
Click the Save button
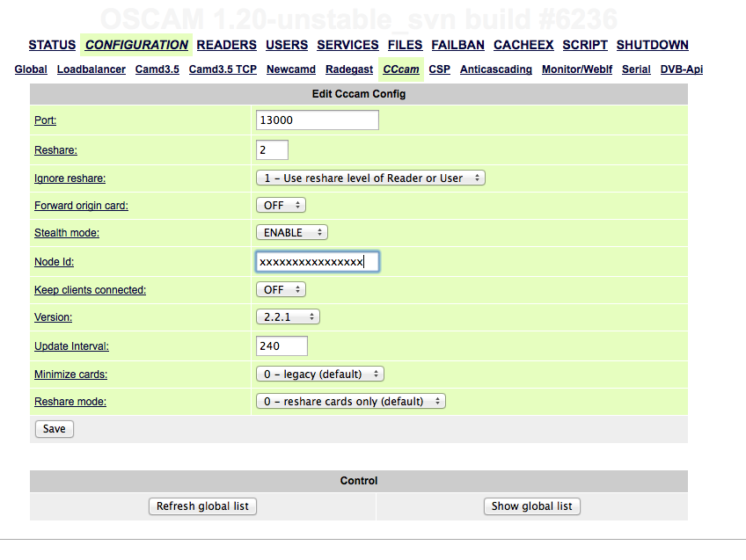(55, 429)
